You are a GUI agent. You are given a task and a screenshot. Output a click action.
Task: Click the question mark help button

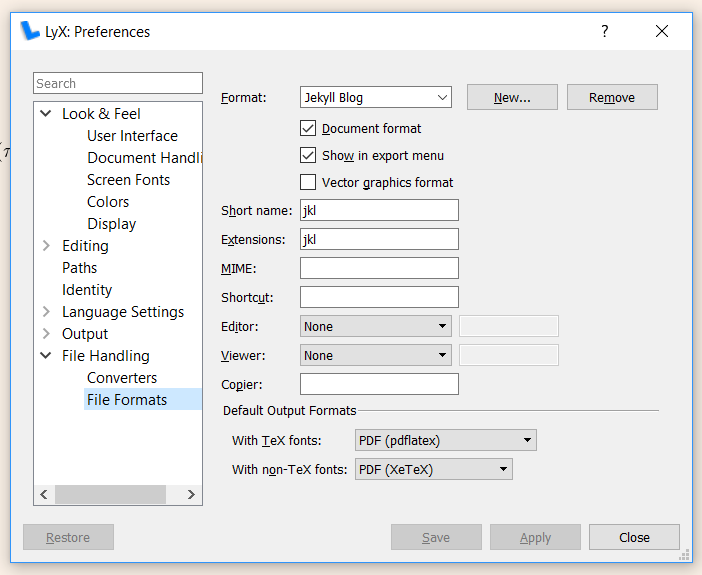[x=604, y=31]
